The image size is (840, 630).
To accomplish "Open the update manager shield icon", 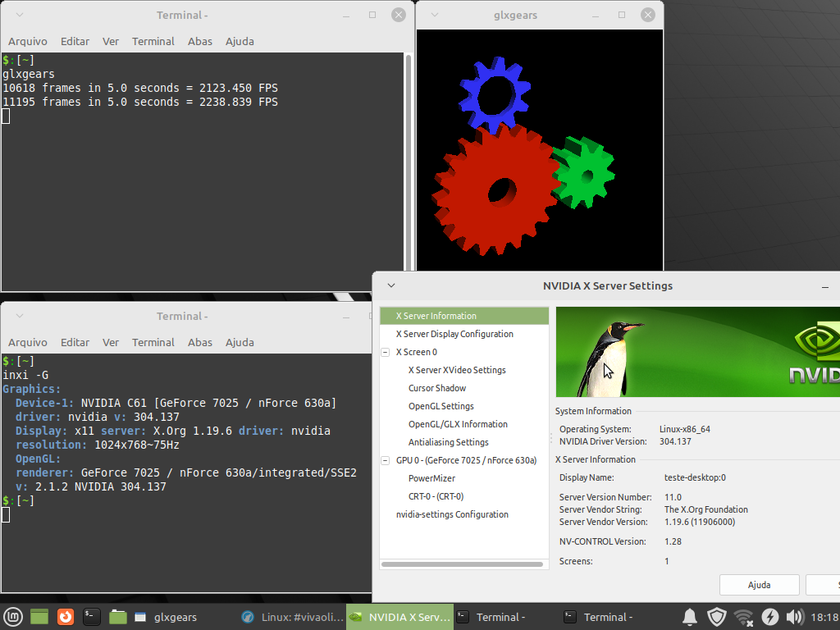I will (x=717, y=617).
